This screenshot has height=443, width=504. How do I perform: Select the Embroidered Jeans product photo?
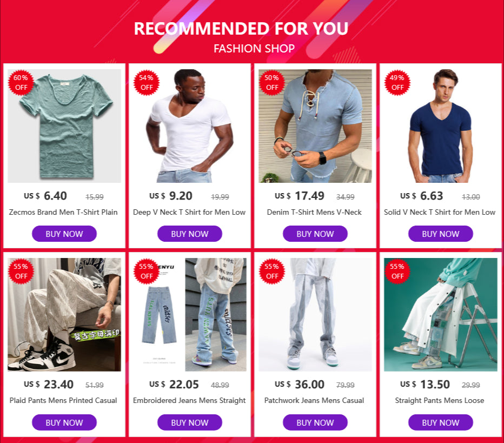(189, 314)
